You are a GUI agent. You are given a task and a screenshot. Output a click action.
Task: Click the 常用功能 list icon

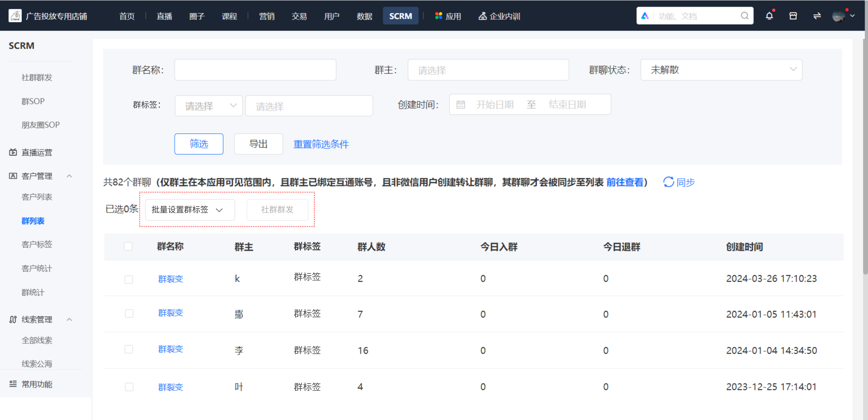click(x=13, y=384)
